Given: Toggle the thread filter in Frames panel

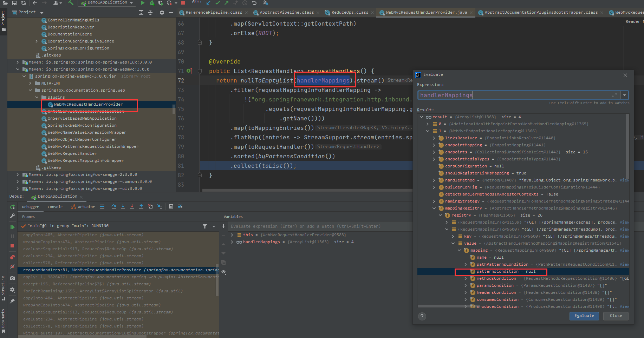Looking at the screenshot, I should point(205,226).
